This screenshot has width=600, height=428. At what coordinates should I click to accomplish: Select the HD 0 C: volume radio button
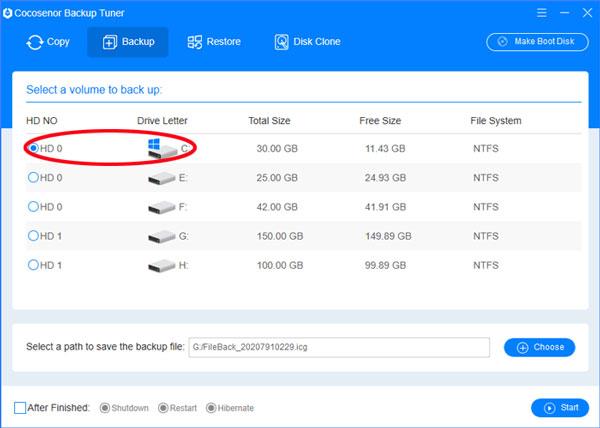33,148
